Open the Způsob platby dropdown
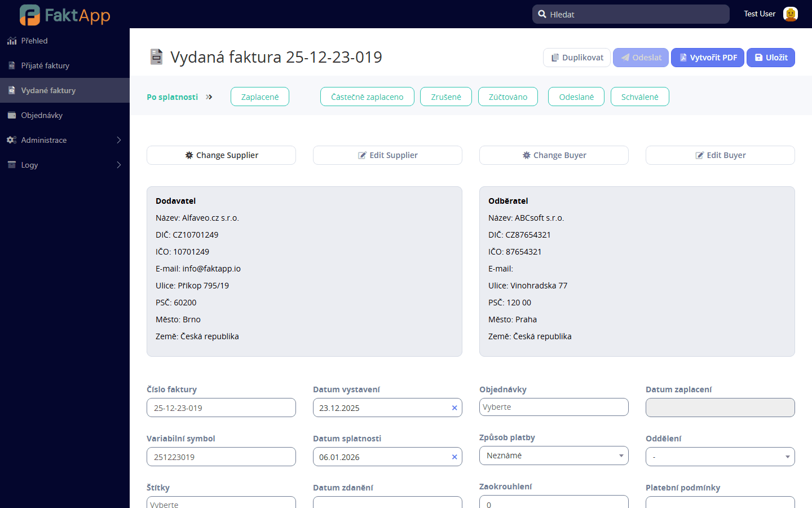 (554, 456)
